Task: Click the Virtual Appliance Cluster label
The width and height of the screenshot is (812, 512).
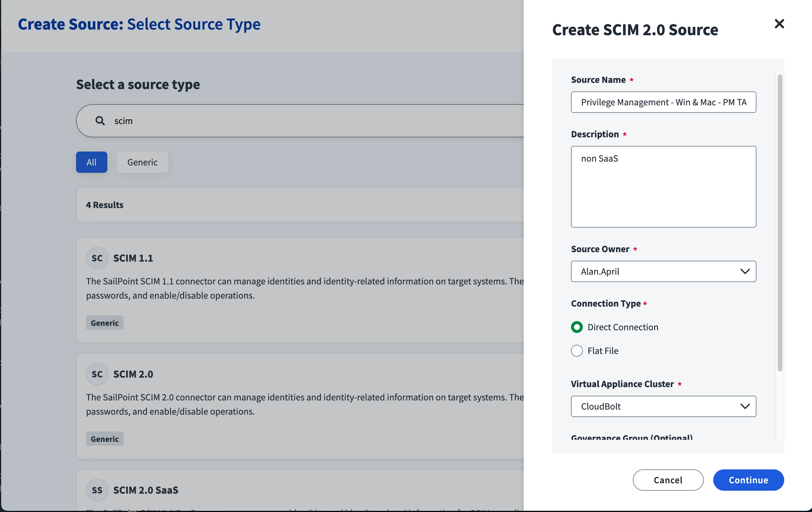Action: click(622, 384)
